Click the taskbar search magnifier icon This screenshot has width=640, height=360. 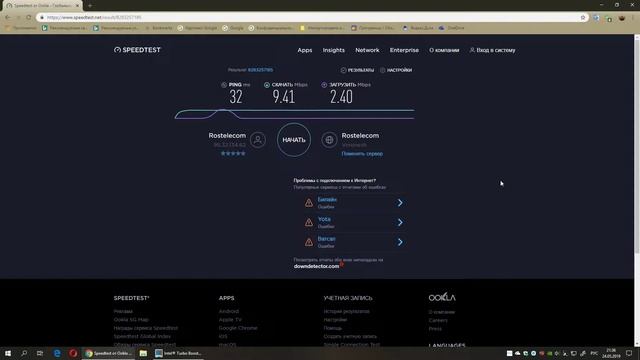click(24, 353)
